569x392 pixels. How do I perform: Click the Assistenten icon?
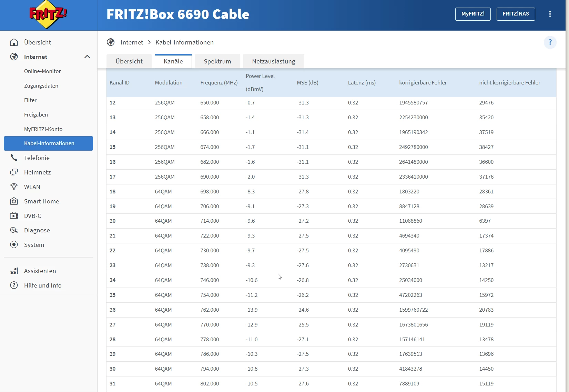click(14, 271)
